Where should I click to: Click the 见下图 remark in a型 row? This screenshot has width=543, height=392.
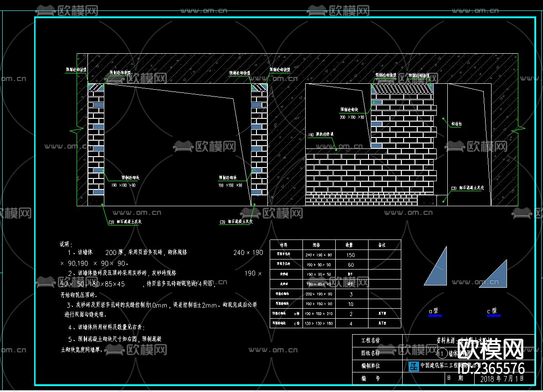[x=382, y=313]
